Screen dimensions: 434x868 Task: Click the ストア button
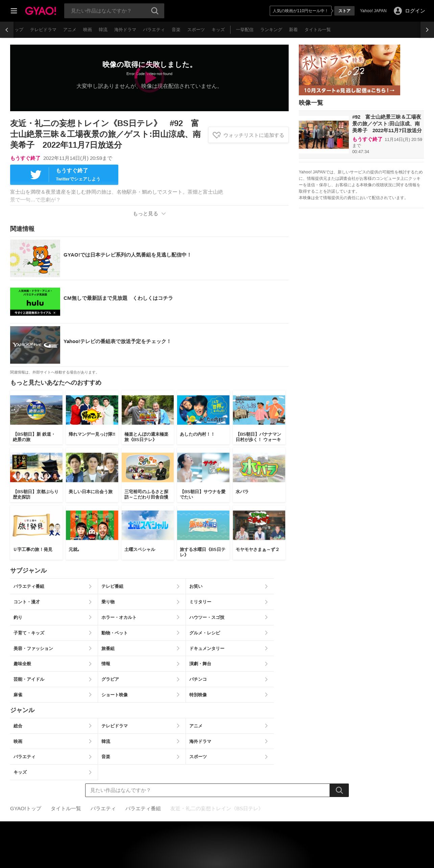point(344,11)
